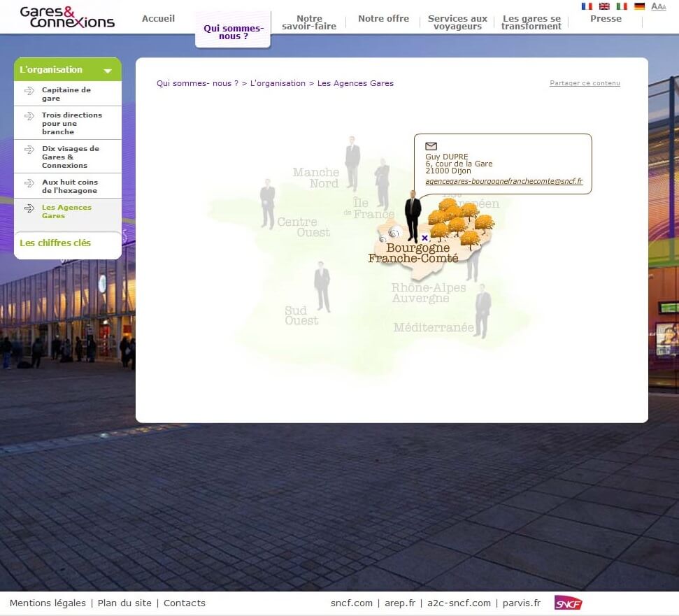
Task: Click the agencegares-bourgognefranchecomte email link
Action: [504, 181]
